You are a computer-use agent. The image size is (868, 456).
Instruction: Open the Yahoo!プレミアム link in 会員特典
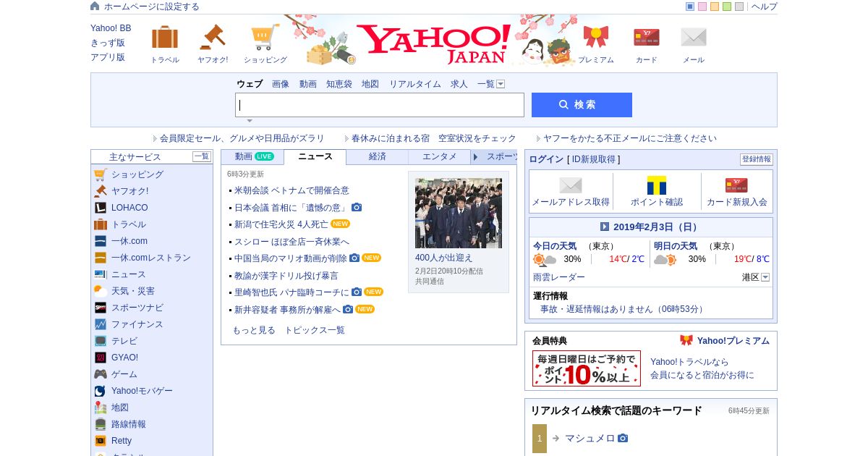[x=733, y=341]
